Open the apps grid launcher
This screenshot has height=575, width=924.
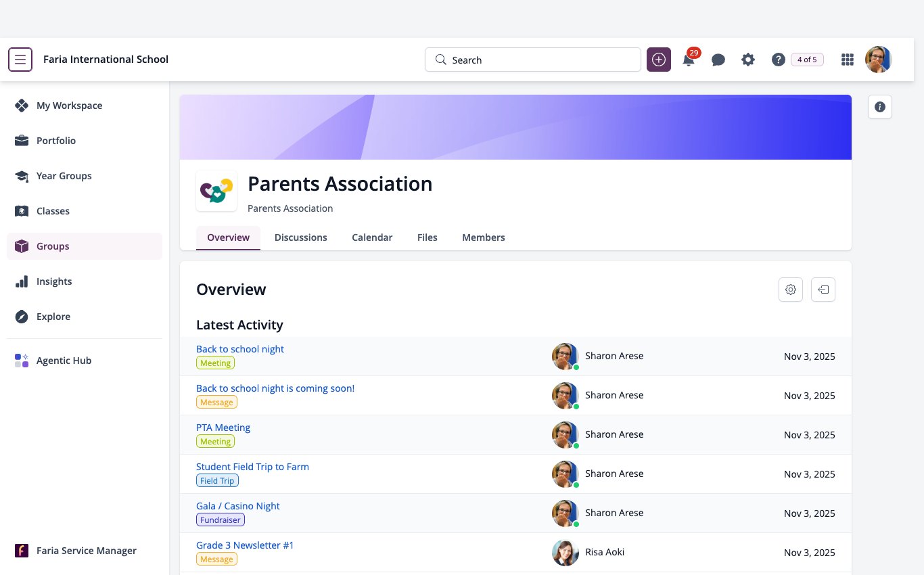click(847, 60)
